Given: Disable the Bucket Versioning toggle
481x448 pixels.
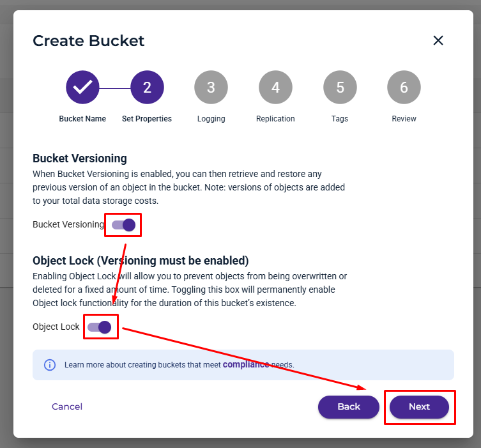Looking at the screenshot, I should click(x=123, y=225).
